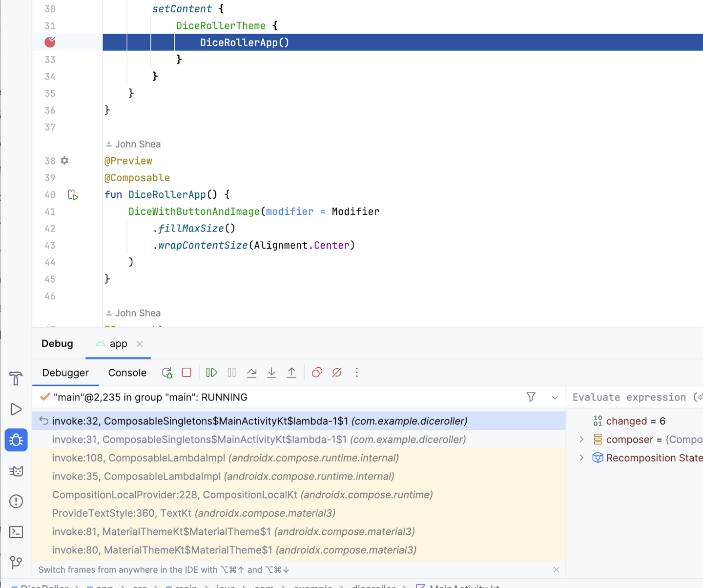Expand the composer variable node

pyautogui.click(x=581, y=440)
